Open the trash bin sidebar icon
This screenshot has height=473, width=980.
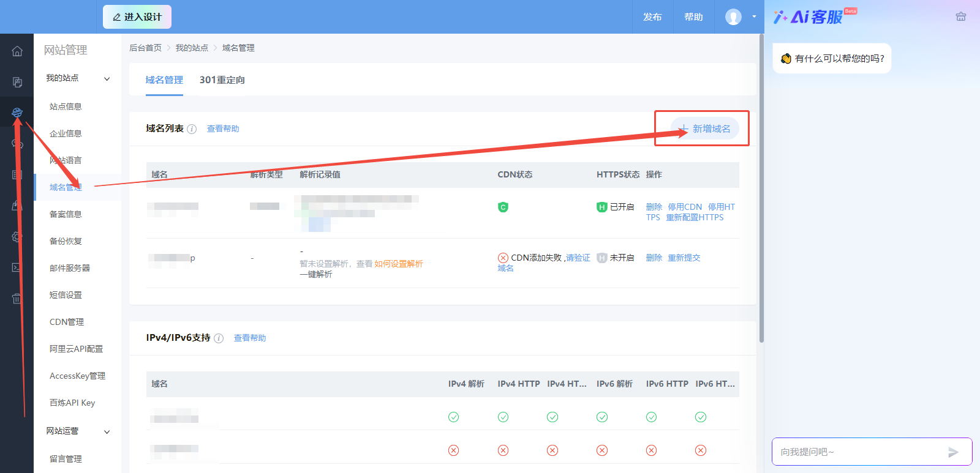tap(17, 299)
